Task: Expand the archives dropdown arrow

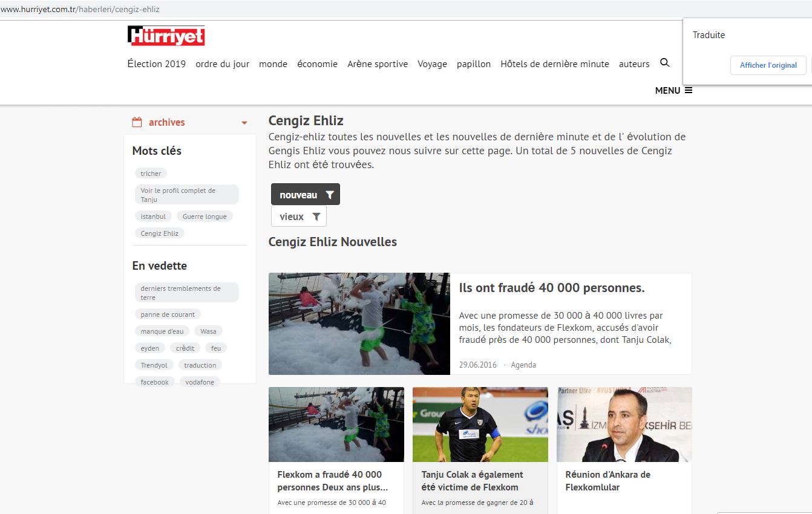Action: pyautogui.click(x=244, y=123)
